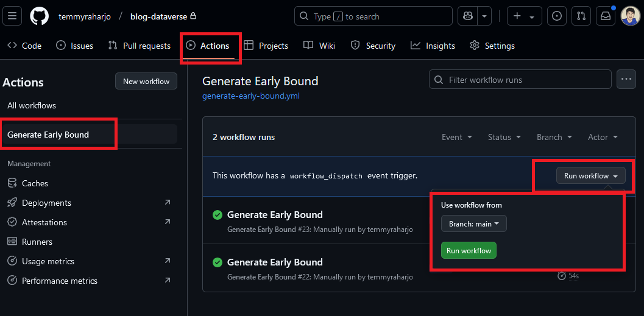Open the Pull requests icon in the top header
This screenshot has height=316, width=644.
click(581, 16)
